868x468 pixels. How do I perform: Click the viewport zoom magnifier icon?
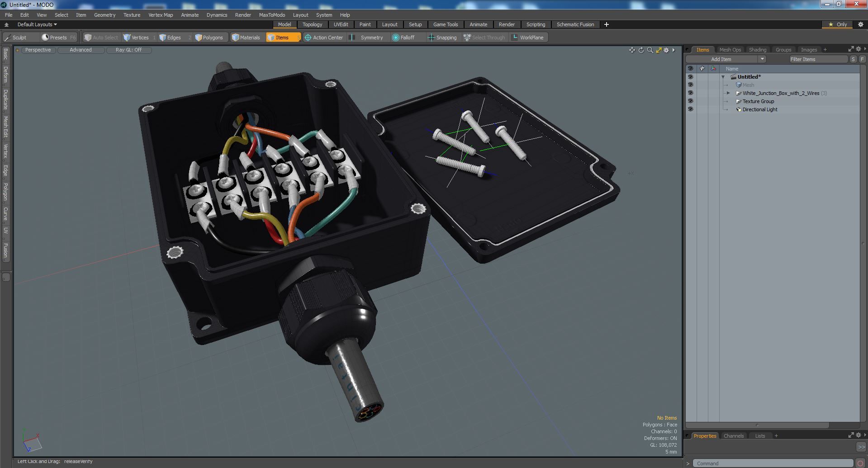(650, 50)
